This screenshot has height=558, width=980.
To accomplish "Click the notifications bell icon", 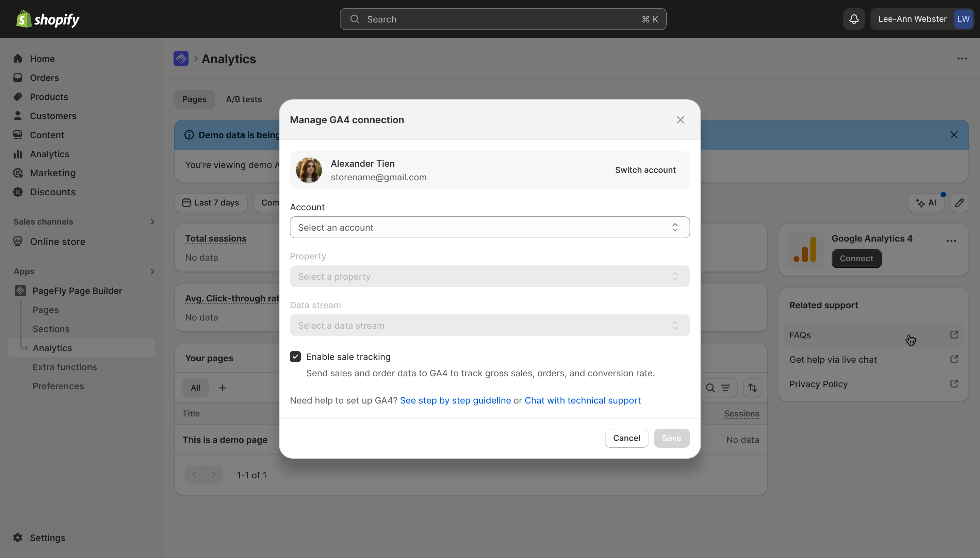I will [x=853, y=19].
